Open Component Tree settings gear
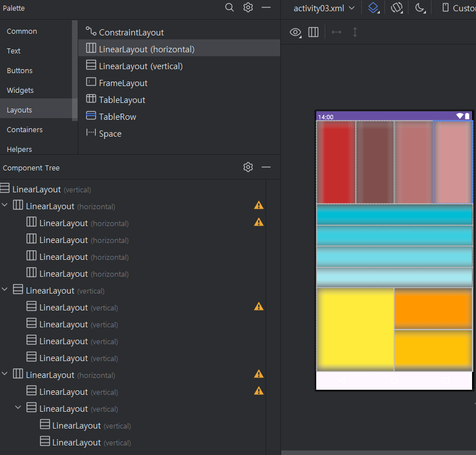The image size is (476, 455). pos(248,167)
